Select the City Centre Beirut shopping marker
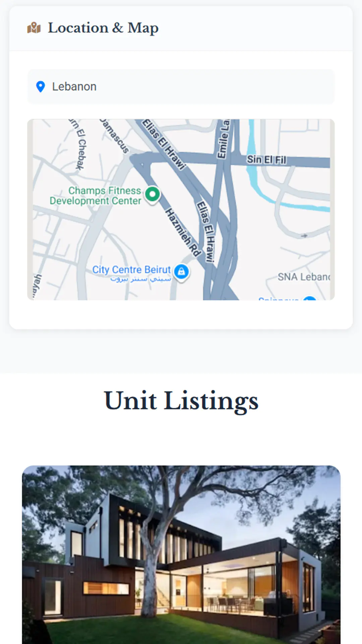The image size is (362, 644). (181, 272)
